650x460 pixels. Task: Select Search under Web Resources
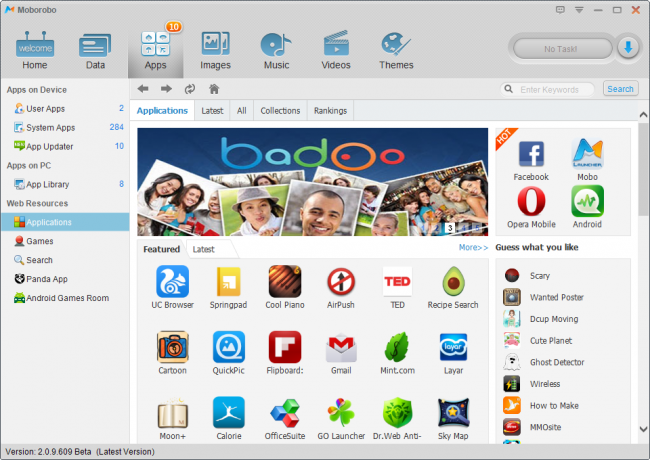click(65, 260)
